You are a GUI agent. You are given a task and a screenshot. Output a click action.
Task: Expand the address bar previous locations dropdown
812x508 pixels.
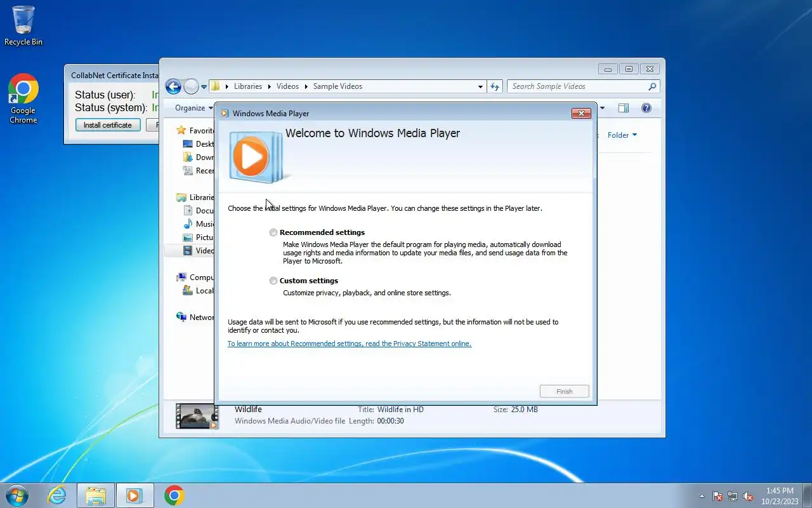(x=481, y=86)
